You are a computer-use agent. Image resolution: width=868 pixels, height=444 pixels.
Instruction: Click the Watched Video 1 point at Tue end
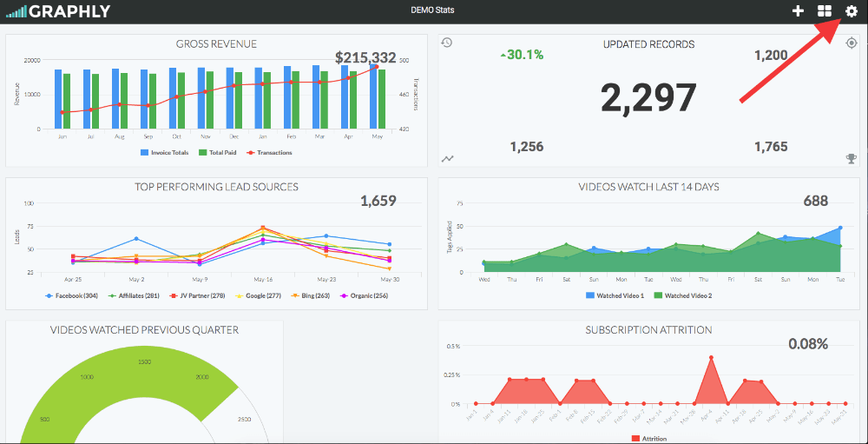tap(840, 228)
